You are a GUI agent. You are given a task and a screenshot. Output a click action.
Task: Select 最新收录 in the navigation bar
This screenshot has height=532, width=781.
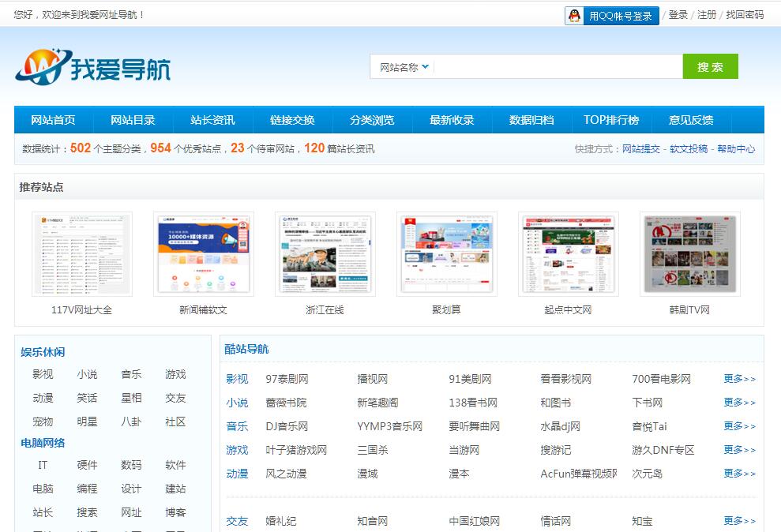tap(452, 120)
